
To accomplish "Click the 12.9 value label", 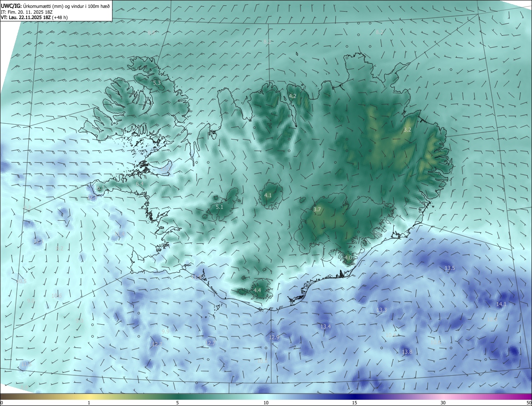I will (x=274, y=337).
